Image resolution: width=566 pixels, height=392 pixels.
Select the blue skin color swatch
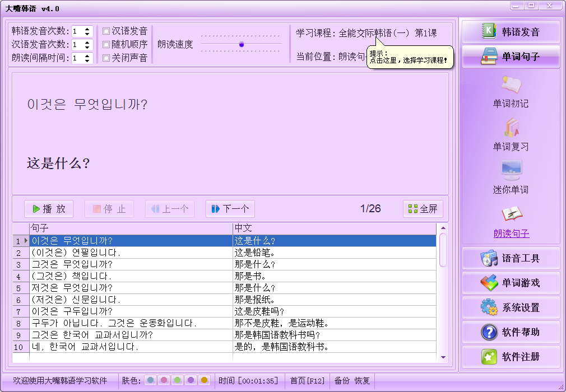pyautogui.click(x=151, y=380)
